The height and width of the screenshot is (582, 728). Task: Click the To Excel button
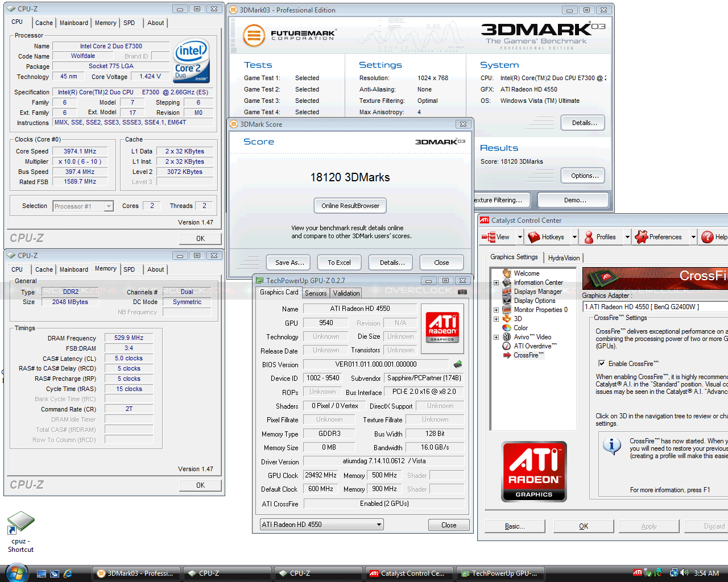pyautogui.click(x=339, y=263)
